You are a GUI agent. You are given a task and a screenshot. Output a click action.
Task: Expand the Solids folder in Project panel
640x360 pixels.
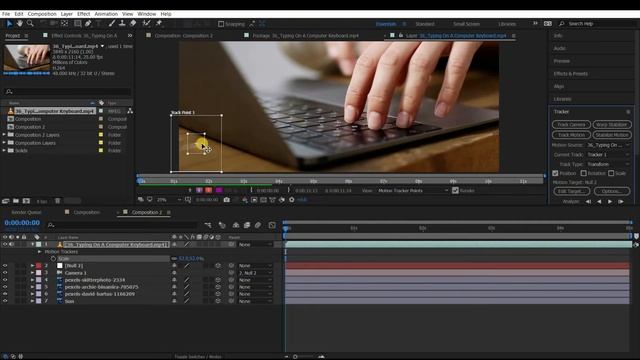[x=4, y=151]
